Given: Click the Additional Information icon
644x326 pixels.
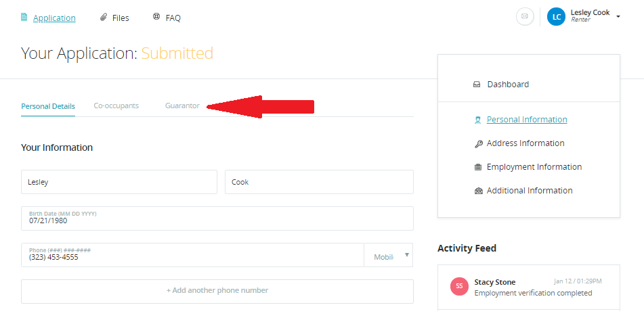Looking at the screenshot, I should pyautogui.click(x=478, y=191).
